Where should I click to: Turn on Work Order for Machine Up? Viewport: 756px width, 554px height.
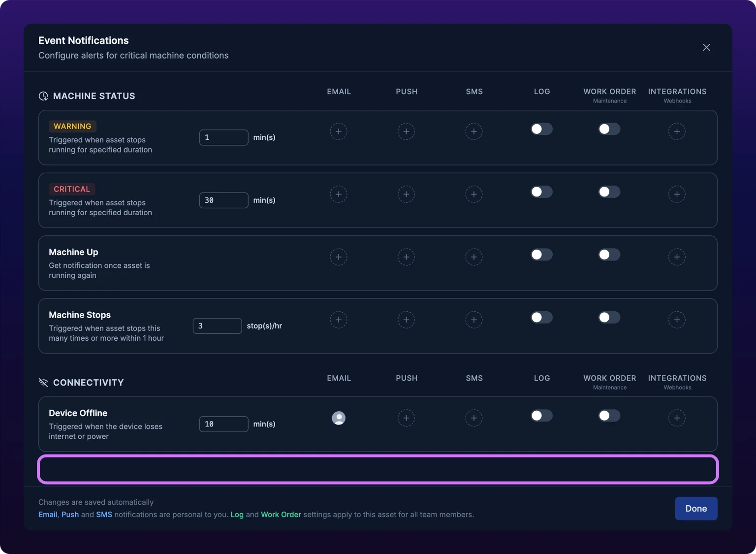(x=609, y=255)
